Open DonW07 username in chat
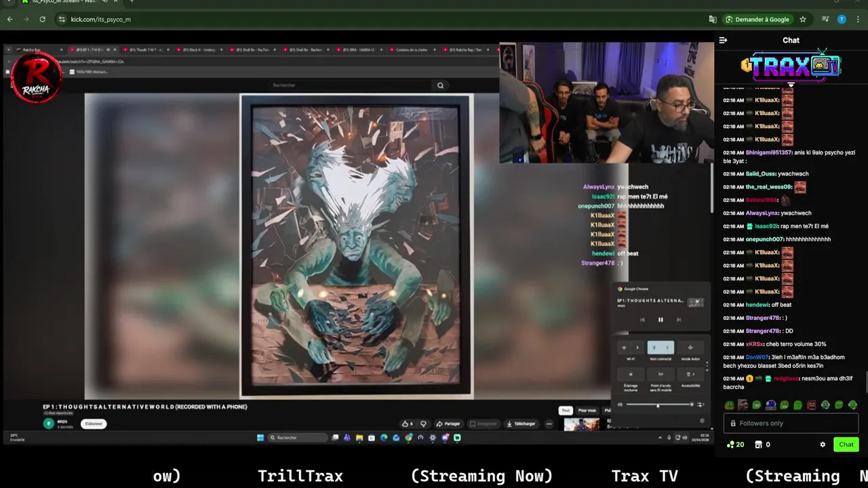 [x=756, y=357]
